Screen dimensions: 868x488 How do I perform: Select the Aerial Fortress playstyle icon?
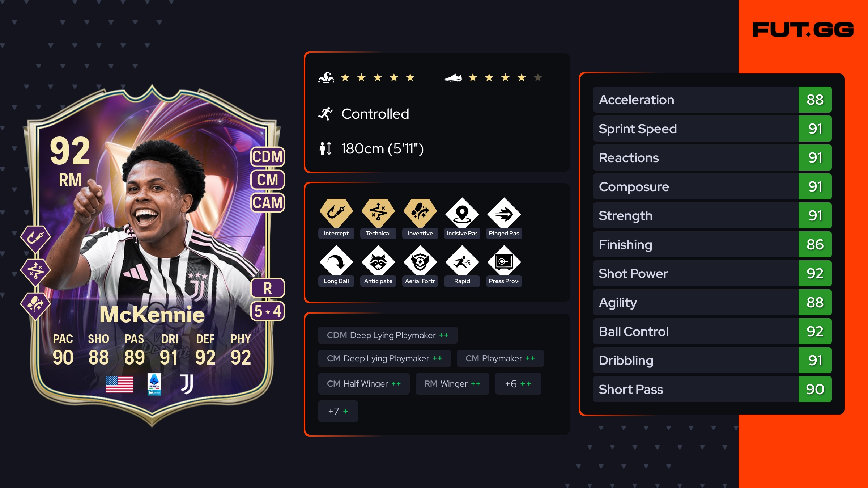[420, 261]
